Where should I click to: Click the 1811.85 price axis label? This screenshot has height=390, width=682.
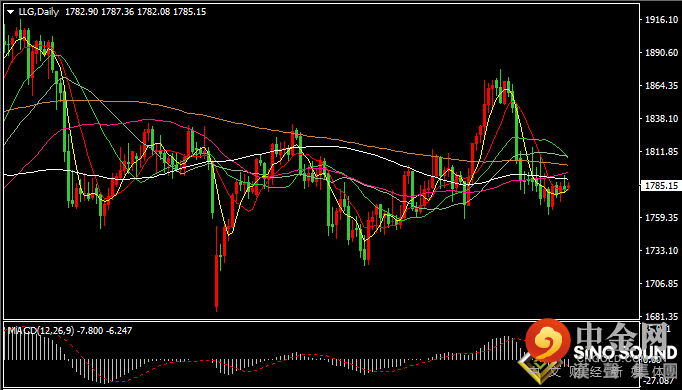661,152
